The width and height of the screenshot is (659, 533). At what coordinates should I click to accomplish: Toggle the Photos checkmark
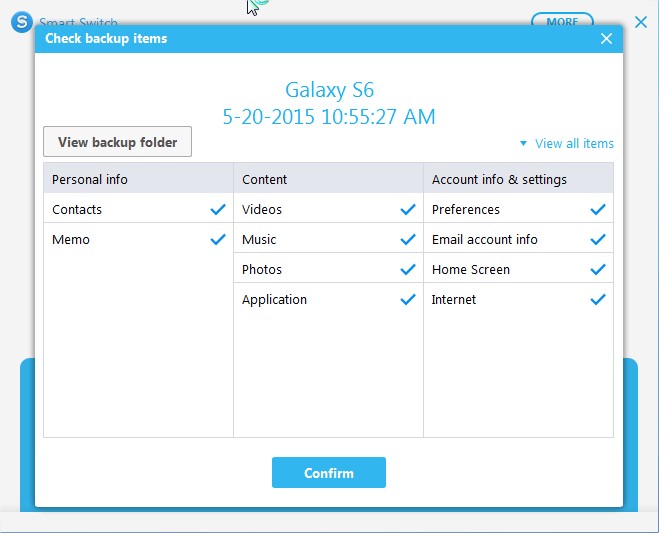(408, 269)
